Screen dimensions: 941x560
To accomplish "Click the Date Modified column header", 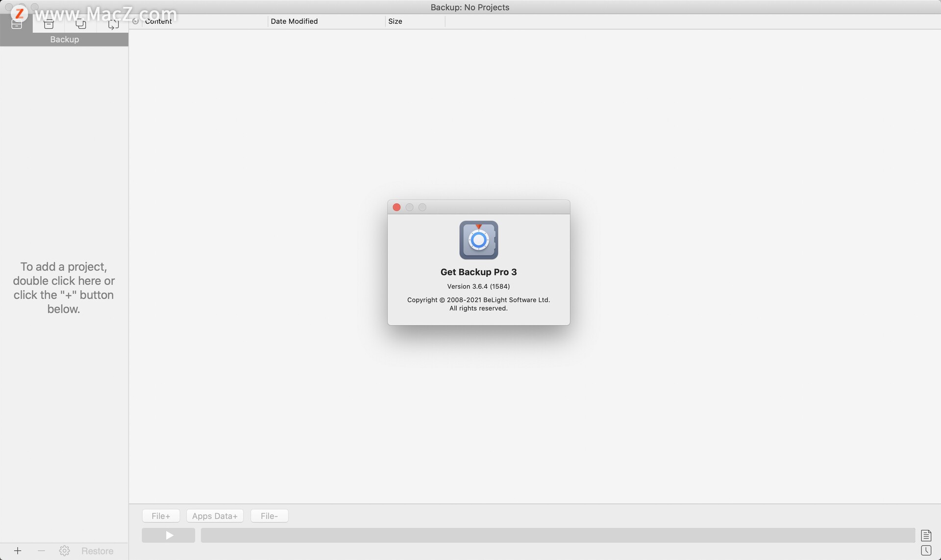I will pos(294,21).
